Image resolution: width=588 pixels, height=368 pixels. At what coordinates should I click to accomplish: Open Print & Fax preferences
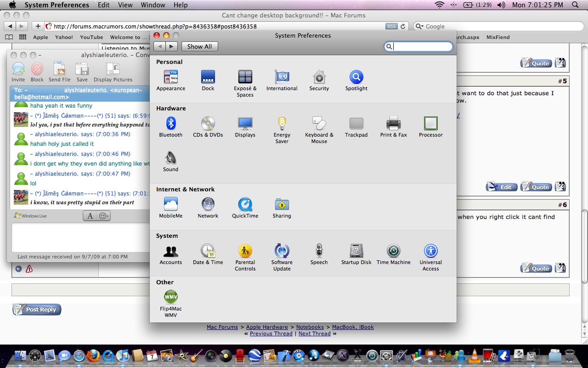[393, 127]
